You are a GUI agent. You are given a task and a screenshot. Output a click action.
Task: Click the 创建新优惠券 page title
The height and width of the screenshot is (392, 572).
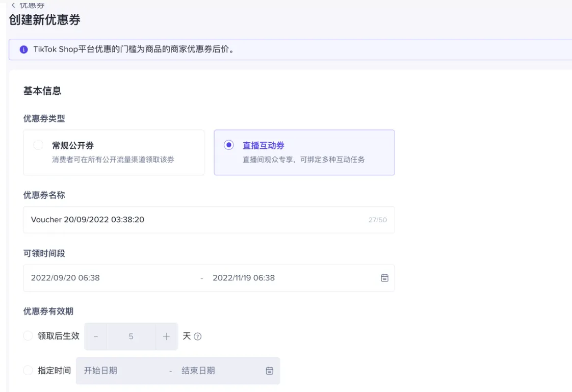[45, 20]
